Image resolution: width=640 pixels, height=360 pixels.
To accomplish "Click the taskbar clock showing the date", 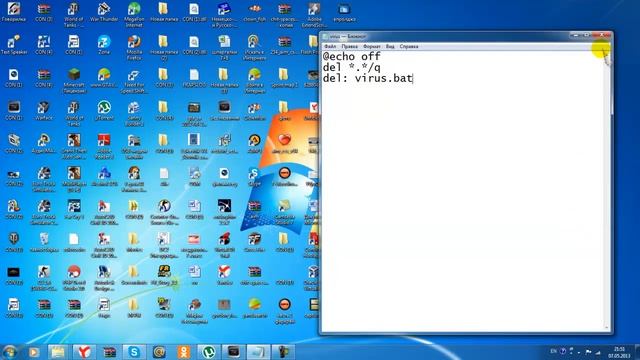I will (x=619, y=353).
